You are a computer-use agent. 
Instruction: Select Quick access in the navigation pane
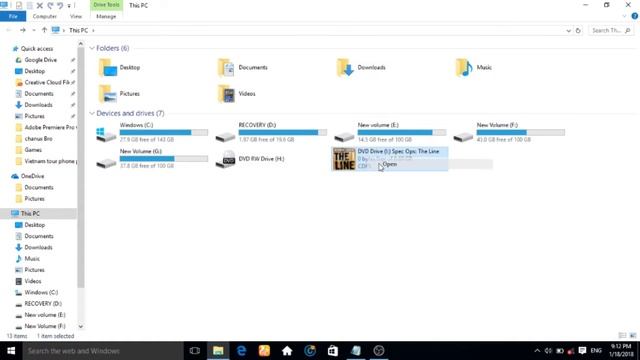click(37, 49)
